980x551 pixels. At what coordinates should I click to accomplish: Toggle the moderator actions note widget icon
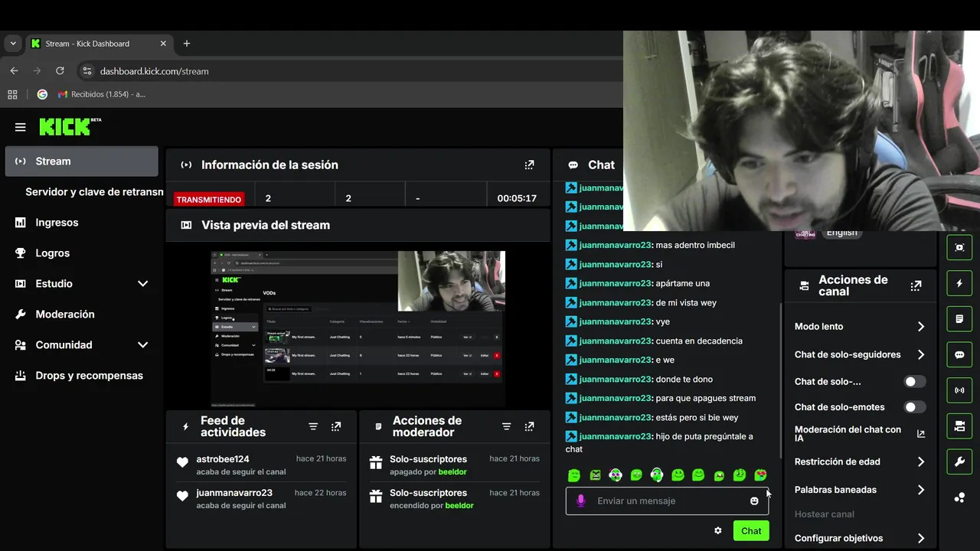click(x=959, y=318)
